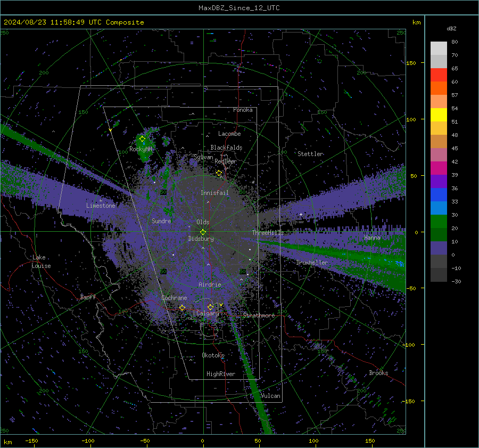The width and height of the screenshot is (479, 448).
Task: Click the 42 value on dBZ legend
Action: [x=455, y=161]
